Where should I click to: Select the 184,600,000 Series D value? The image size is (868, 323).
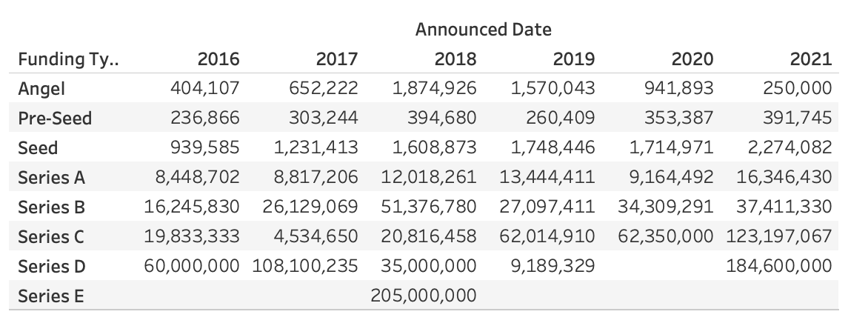tap(779, 266)
